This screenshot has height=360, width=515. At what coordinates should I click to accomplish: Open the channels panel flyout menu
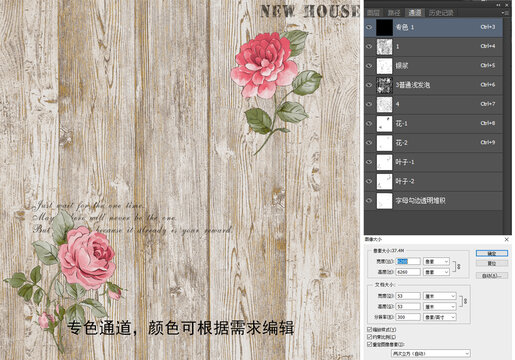(505, 13)
